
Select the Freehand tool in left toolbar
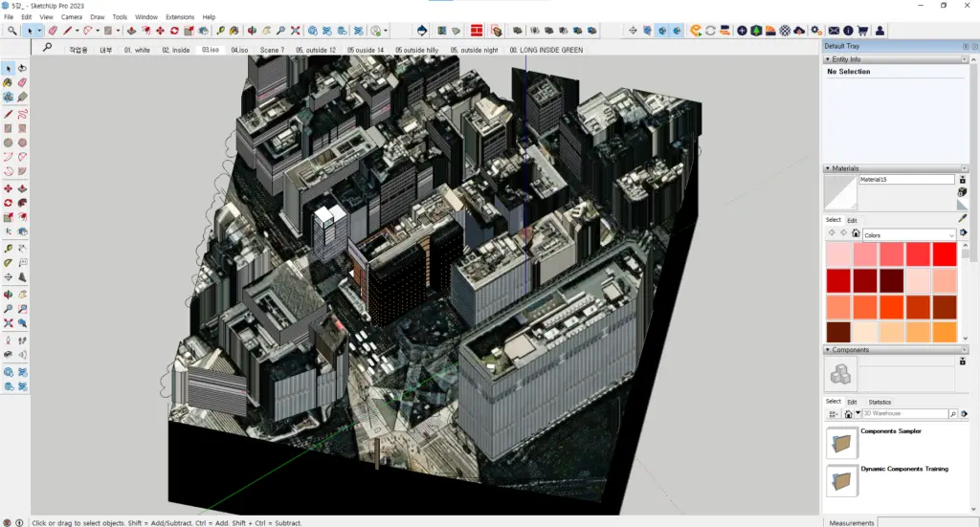coord(23,114)
